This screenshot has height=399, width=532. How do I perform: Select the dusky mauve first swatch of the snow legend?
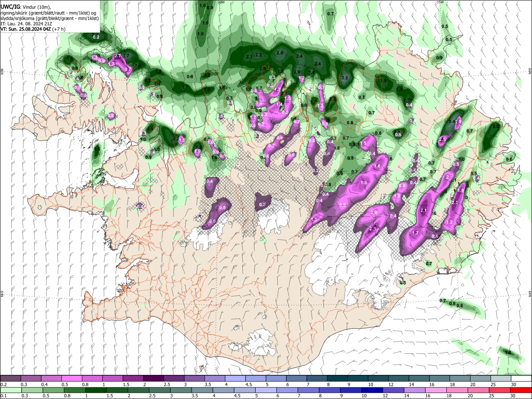click(10, 378)
